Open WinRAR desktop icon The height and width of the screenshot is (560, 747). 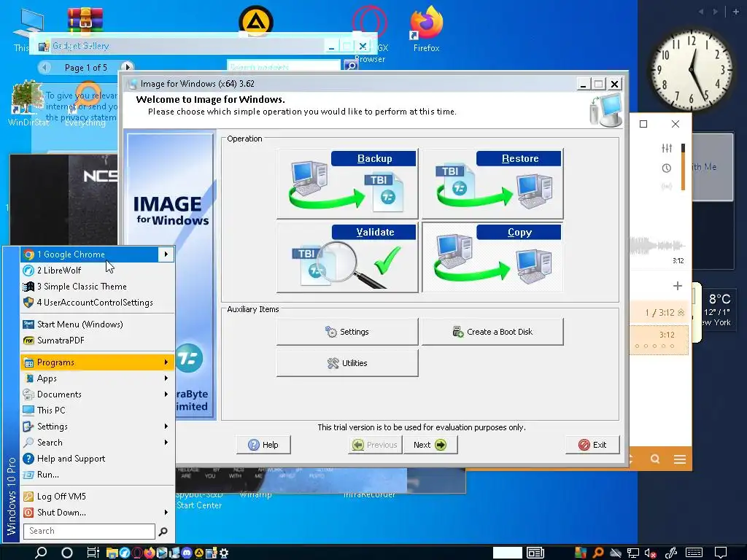(x=85, y=19)
